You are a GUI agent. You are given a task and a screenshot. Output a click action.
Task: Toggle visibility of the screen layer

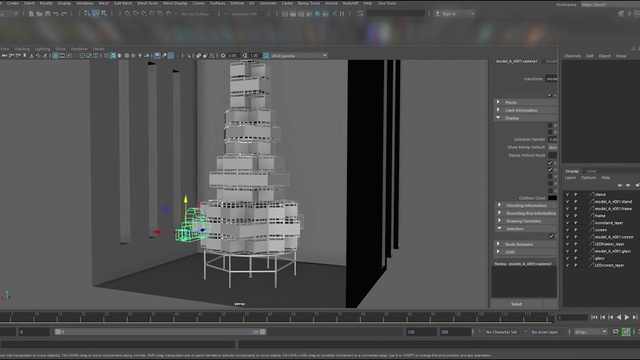click(567, 230)
